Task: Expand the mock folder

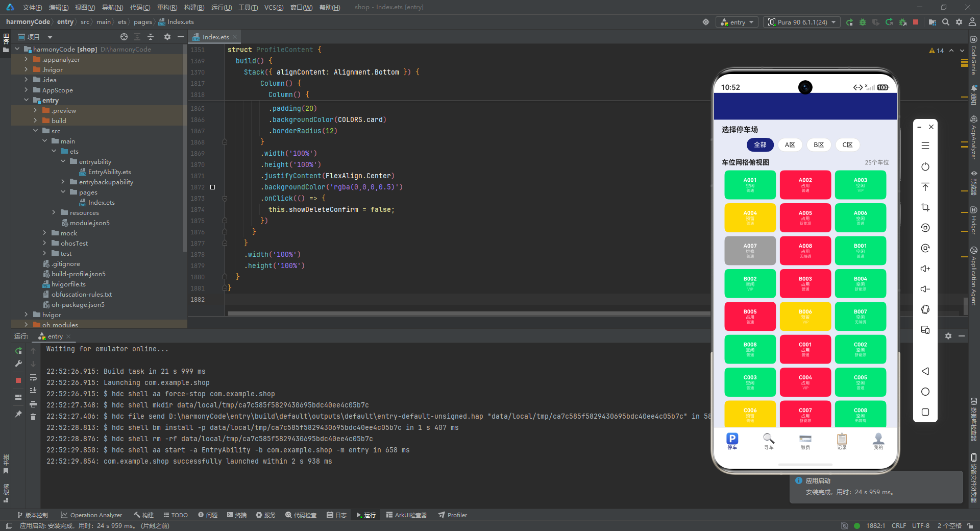Action: coord(44,233)
